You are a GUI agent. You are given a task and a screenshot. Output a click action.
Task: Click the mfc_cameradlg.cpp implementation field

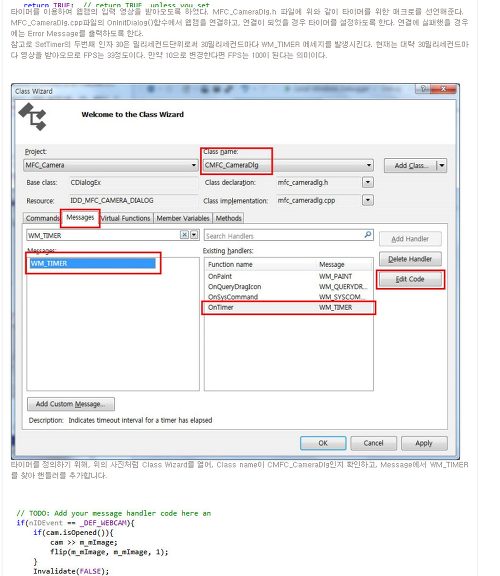point(319,200)
